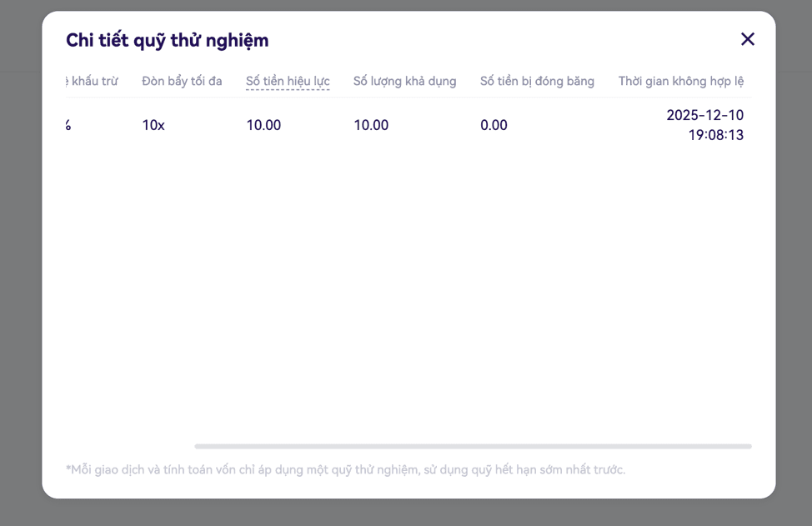Click the 10.00 value under Số lượng khả dụng

pyautogui.click(x=371, y=126)
